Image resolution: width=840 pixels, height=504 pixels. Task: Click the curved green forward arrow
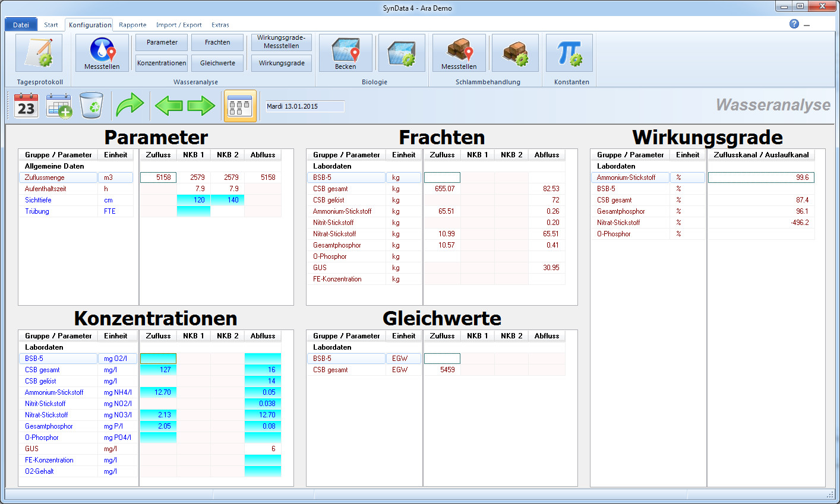tap(130, 105)
